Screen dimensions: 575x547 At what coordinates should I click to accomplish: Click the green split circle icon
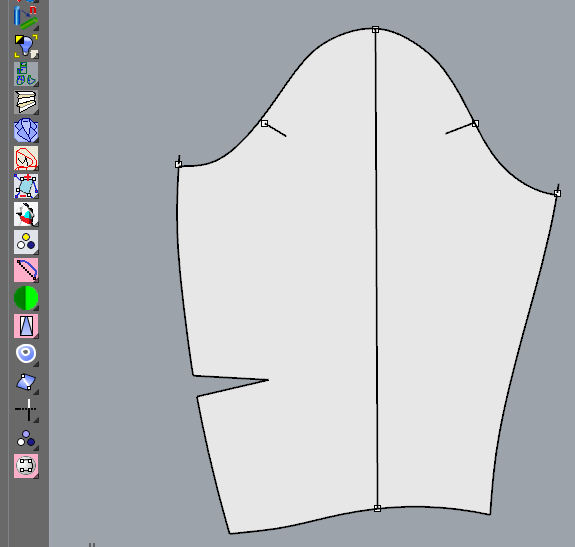coord(26,298)
